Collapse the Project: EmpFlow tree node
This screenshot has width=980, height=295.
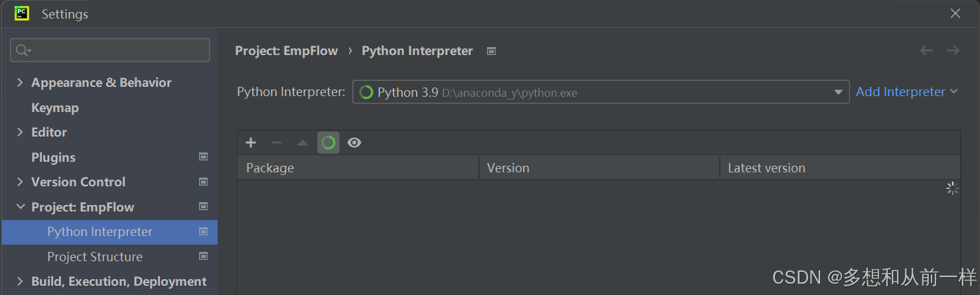point(19,207)
